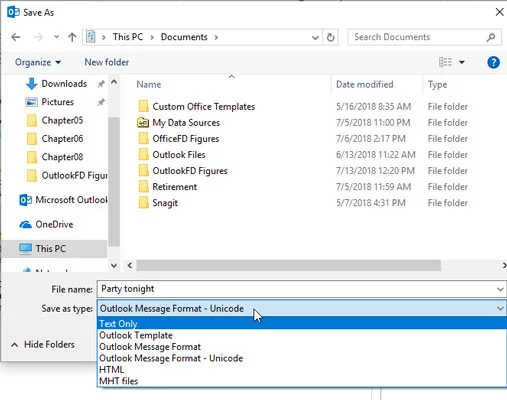Screen dimensions: 507x400
Task: Go back using the back arrow
Action: pos(16,37)
